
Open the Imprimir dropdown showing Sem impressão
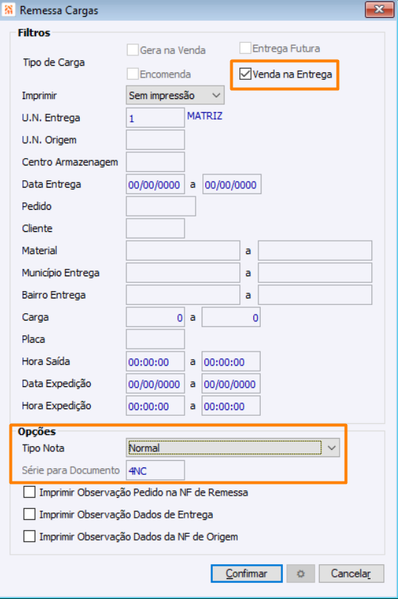coord(175,95)
